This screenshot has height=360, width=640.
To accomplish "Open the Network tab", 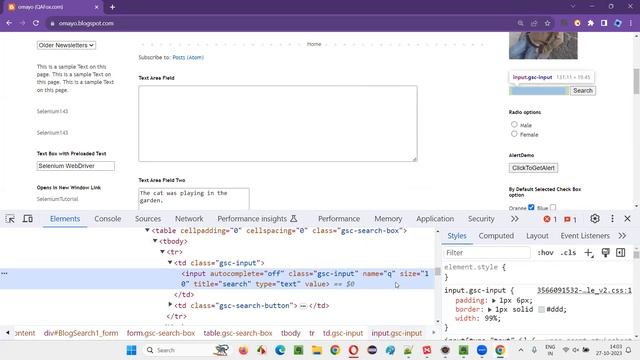I will [189, 219].
